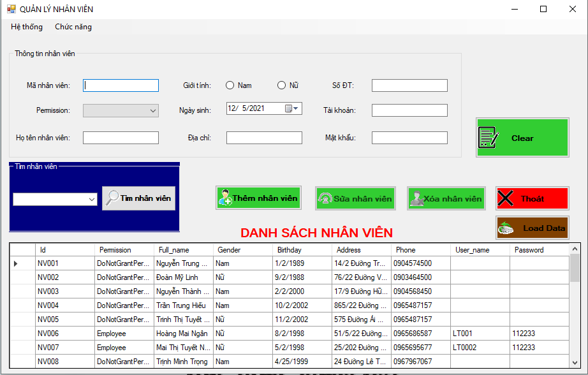Click the Phone column header
The image size is (588, 375).
pos(421,250)
